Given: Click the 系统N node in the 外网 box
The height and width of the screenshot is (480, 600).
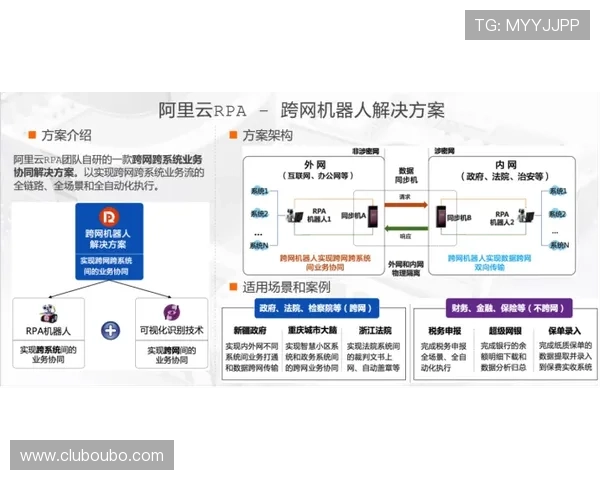Looking at the screenshot, I should click(x=259, y=245).
